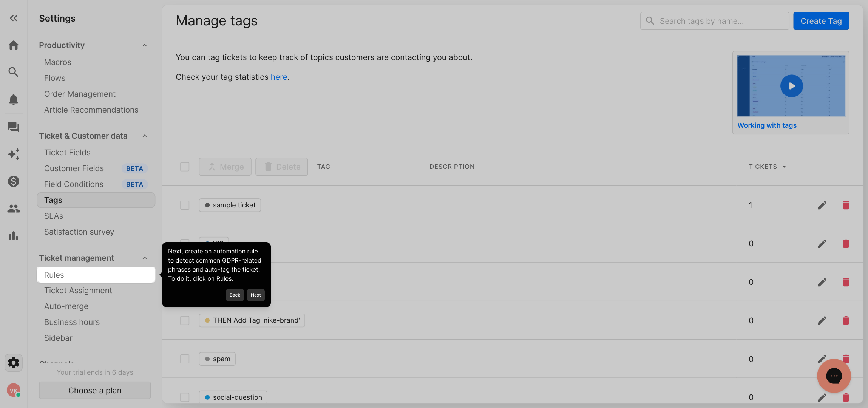Viewport: 868px width, 408px height.
Task: Open Settings gear icon
Action: 14,363
